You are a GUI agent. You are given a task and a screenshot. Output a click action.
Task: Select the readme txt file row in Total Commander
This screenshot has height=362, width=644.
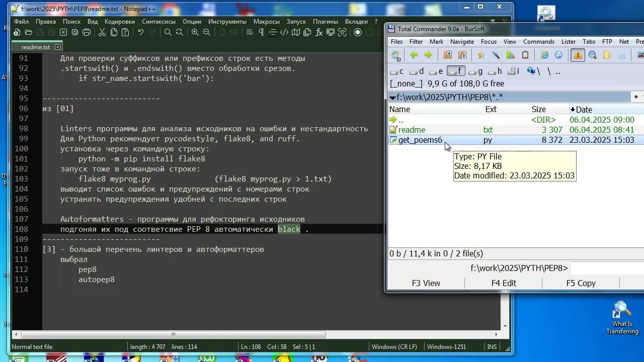[x=516, y=130]
